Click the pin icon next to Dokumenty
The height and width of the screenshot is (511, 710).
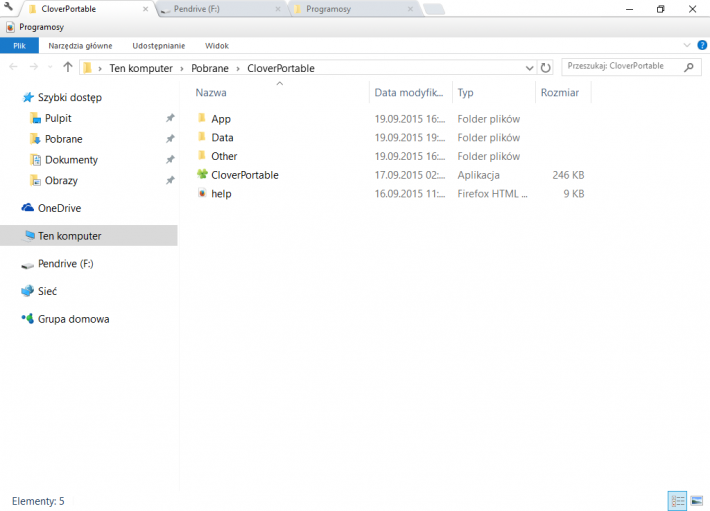click(x=170, y=160)
